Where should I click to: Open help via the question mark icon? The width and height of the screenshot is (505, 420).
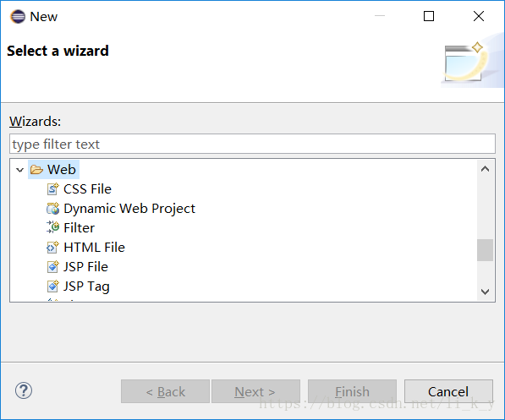click(24, 390)
